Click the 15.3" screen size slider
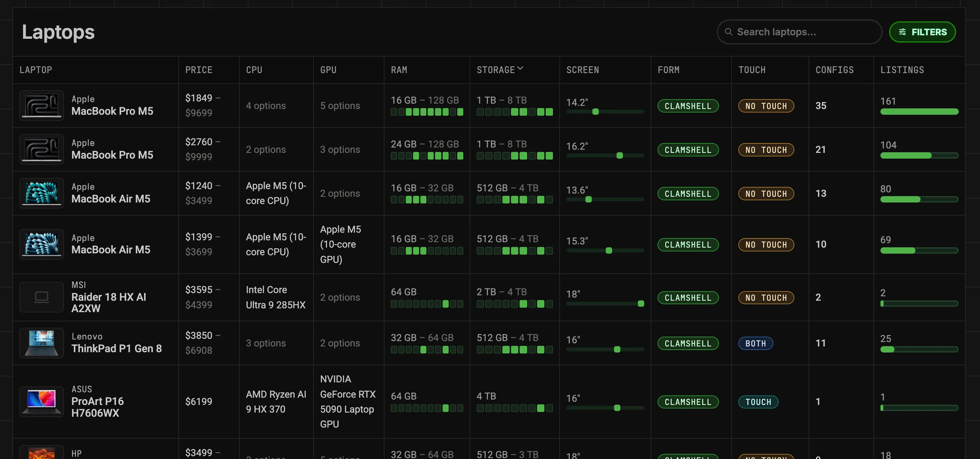Image resolution: width=980 pixels, height=459 pixels. click(605, 250)
